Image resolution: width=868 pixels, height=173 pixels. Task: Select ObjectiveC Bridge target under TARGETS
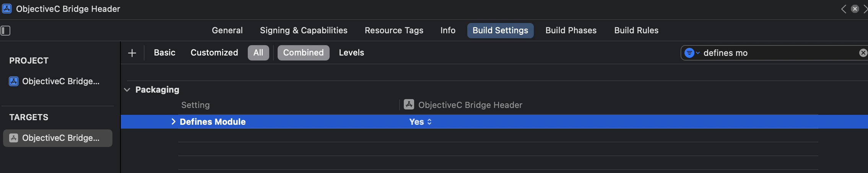click(x=58, y=138)
